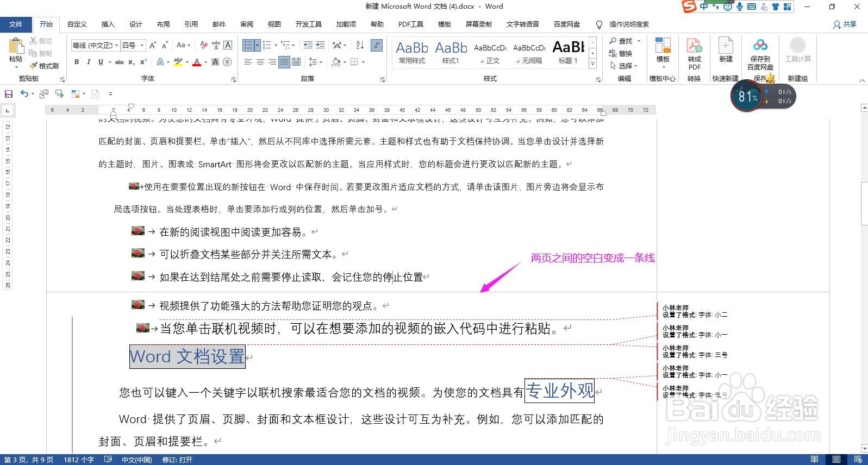Apply superscript formatting
The height and width of the screenshot is (465, 868).
143,62
